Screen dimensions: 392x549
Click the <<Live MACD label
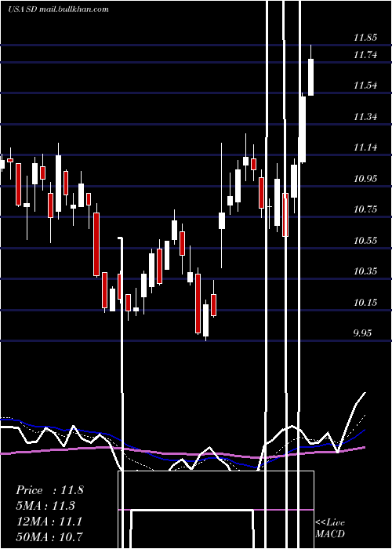(x=330, y=528)
